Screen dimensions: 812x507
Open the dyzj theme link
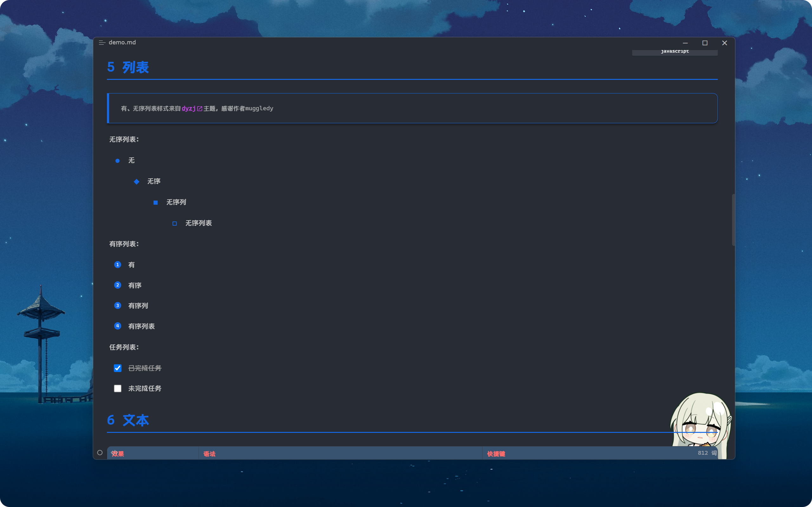point(189,108)
